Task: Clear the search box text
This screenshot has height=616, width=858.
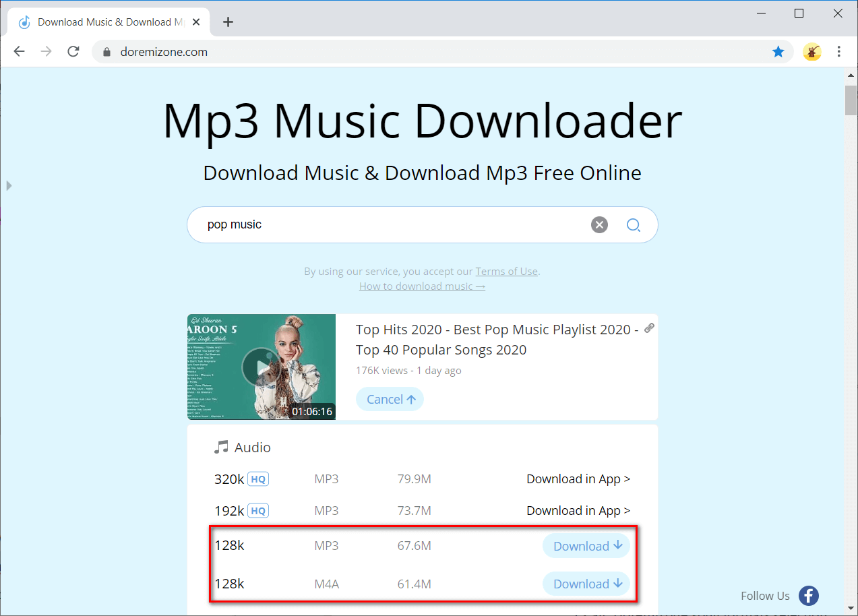Action: pyautogui.click(x=599, y=225)
